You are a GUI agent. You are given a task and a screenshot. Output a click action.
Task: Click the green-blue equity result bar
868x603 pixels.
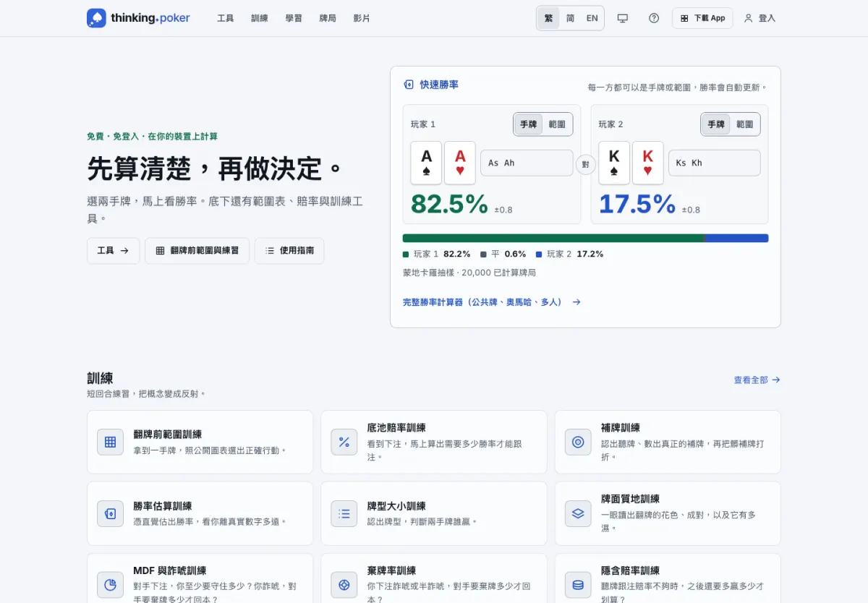point(585,238)
